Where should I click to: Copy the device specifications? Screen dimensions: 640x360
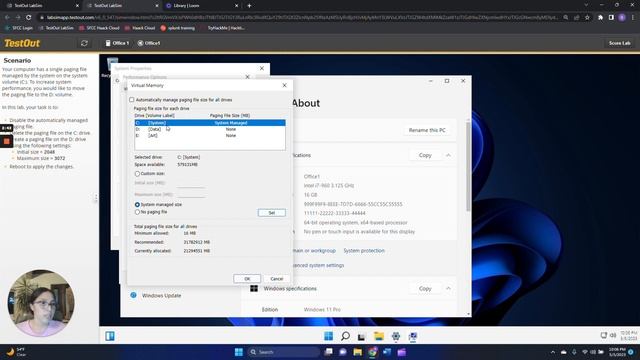[x=425, y=155]
